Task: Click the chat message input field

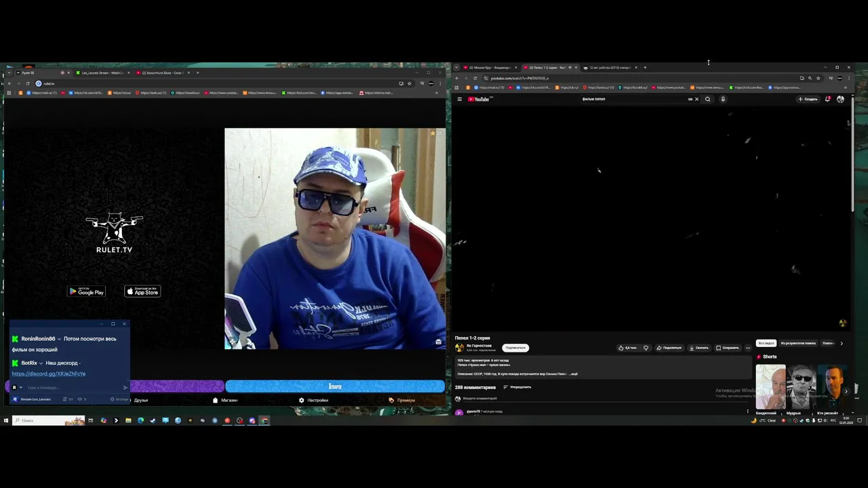Action: click(71, 388)
